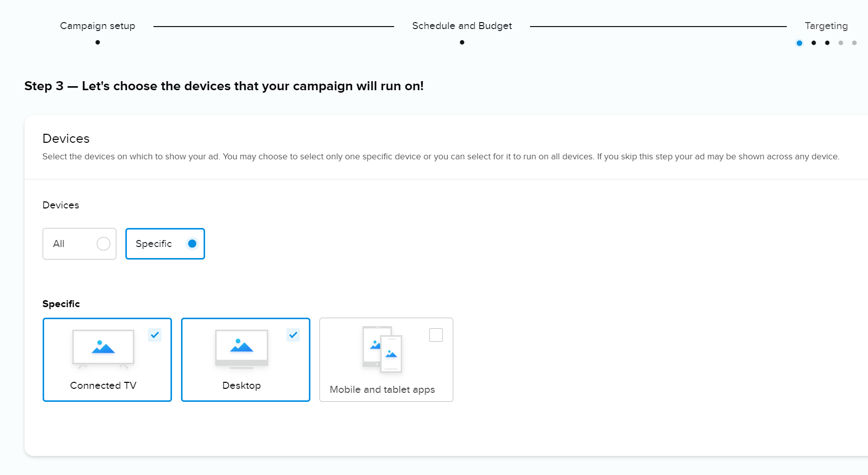Select the Specific devices radio option
868x475 pixels.
165,244
